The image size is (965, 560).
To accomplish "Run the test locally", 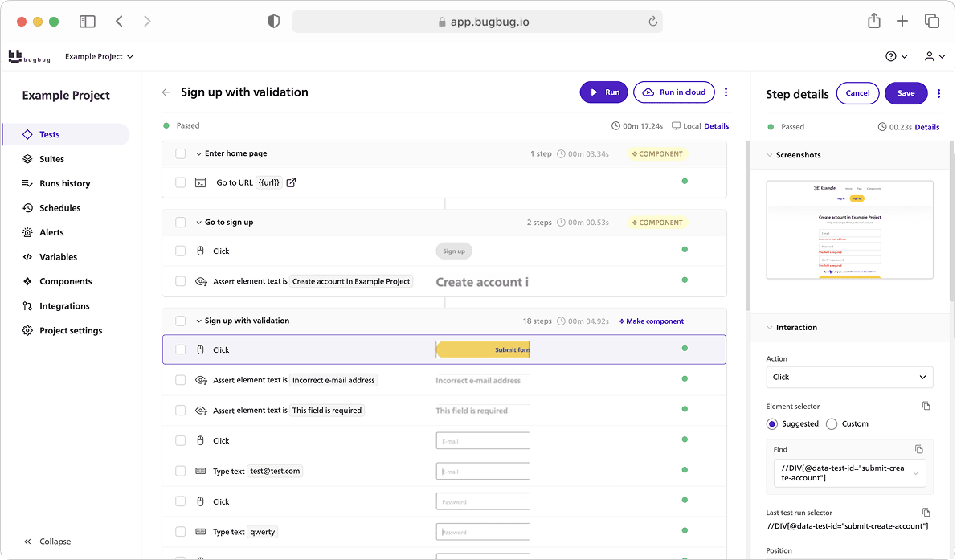I will (x=603, y=92).
